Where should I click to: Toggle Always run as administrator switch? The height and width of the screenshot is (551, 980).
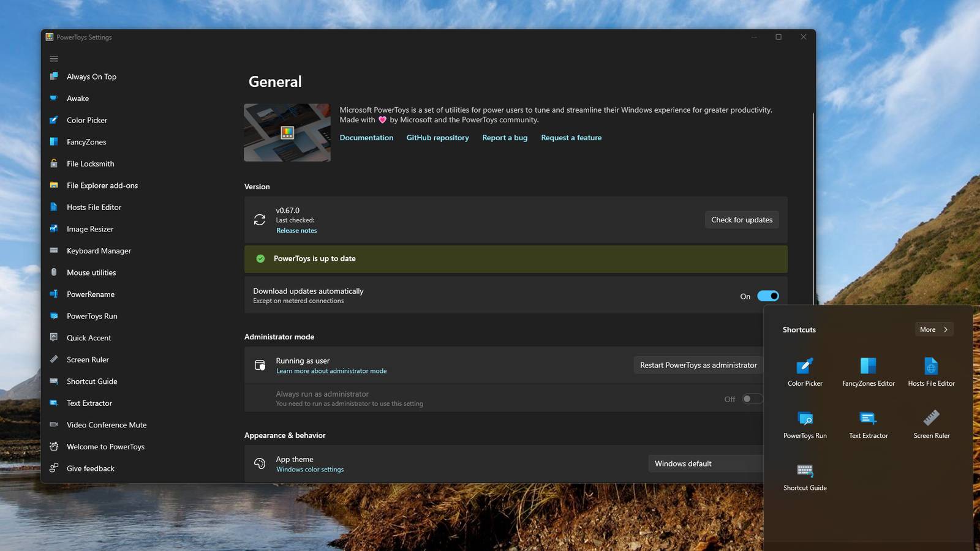pyautogui.click(x=753, y=399)
